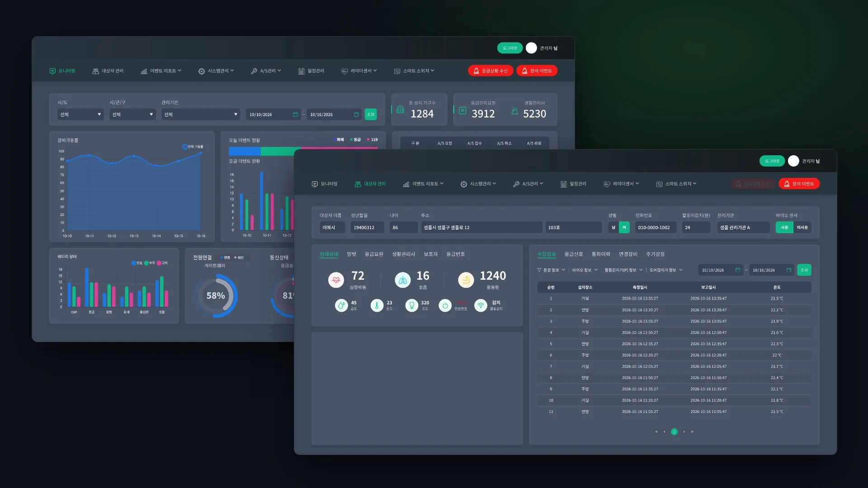
Task: Open start date calendar in back window
Action: click(295, 114)
